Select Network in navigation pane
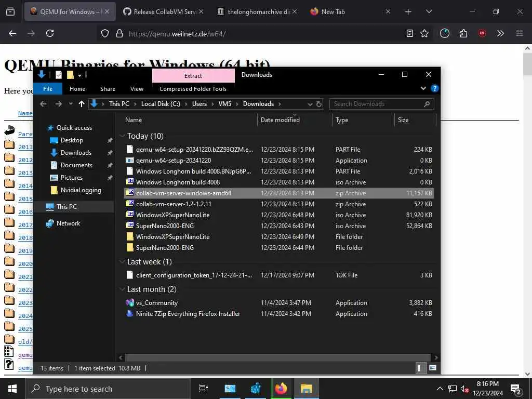Image resolution: width=532 pixels, height=399 pixels. 68,223
